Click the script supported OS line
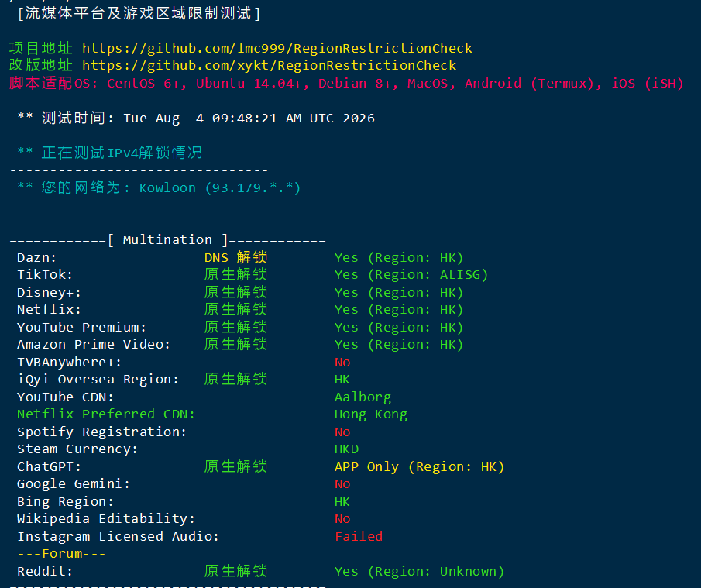Screen dimensions: 701x588 (346, 83)
